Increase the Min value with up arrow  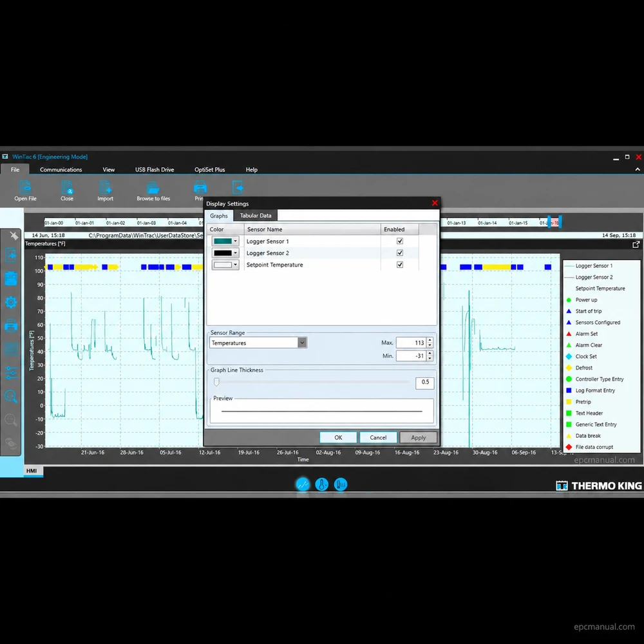click(430, 353)
